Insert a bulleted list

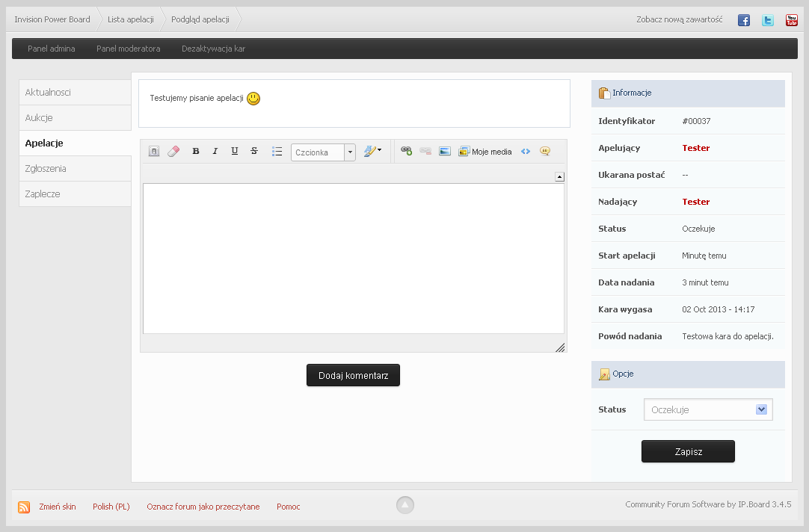[277, 151]
